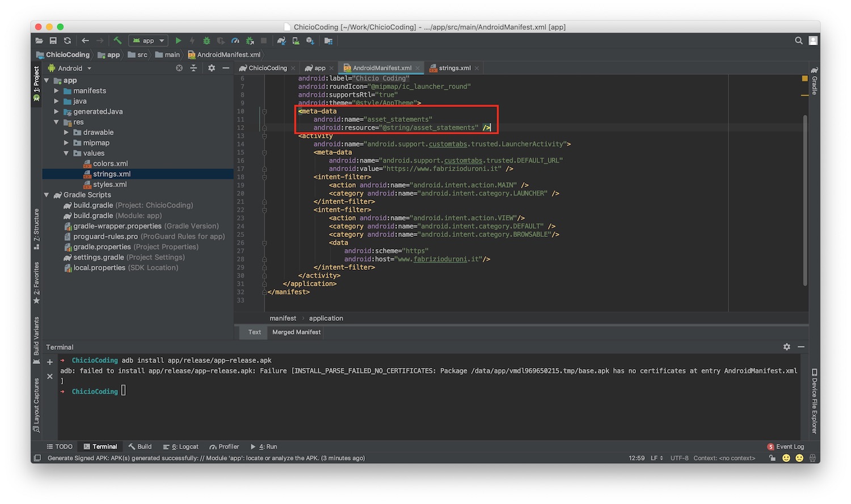Toggle the Gradle right-side tool window
Viewport: 851px width, 504px height.
click(814, 81)
